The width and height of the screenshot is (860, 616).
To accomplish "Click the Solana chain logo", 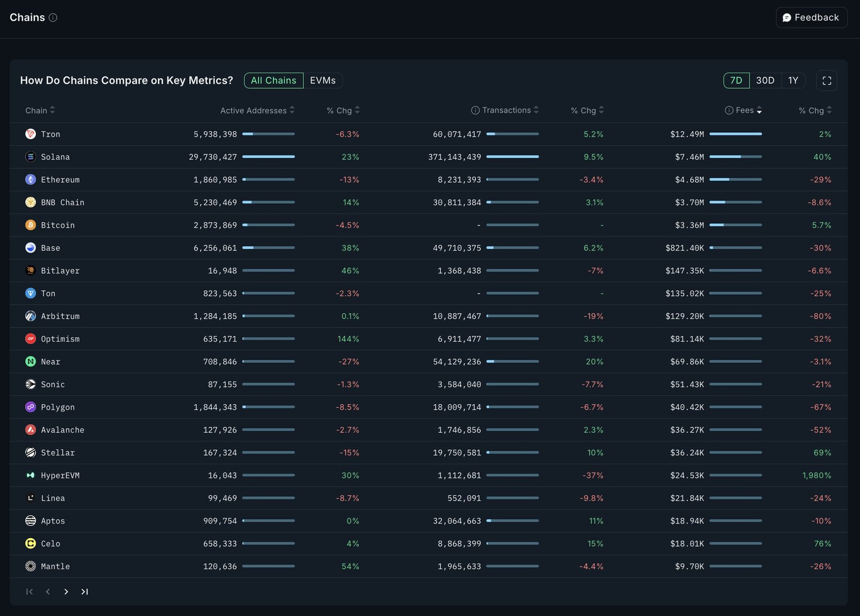I will tap(31, 157).
